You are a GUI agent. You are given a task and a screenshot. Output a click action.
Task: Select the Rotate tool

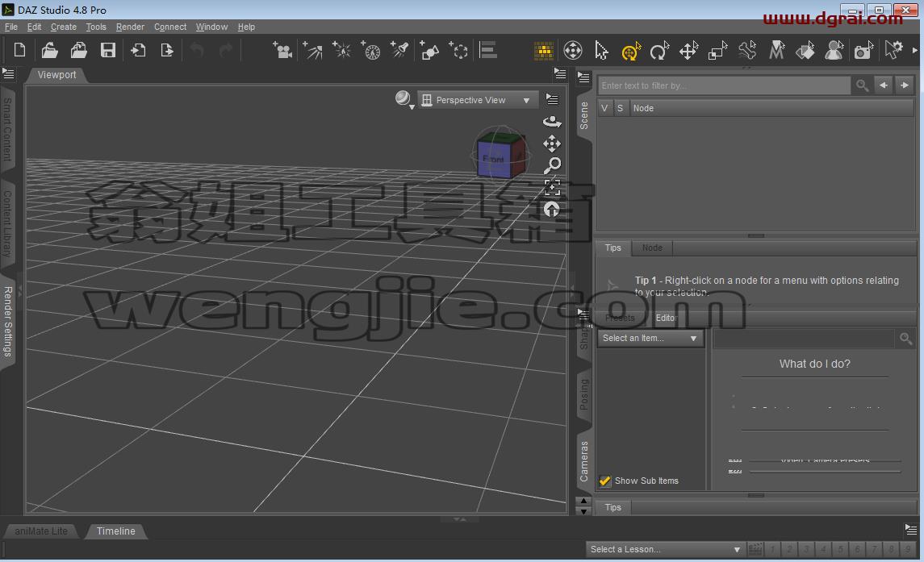(659, 52)
